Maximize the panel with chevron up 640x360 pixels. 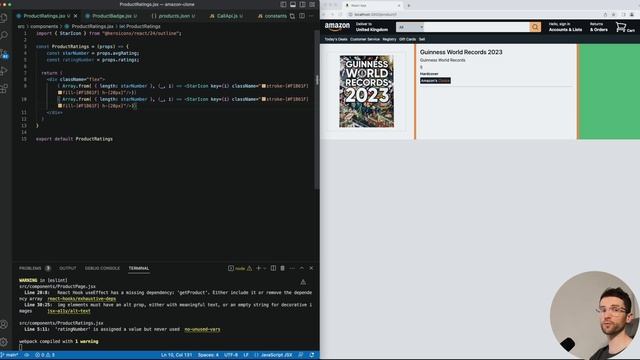pos(302,268)
